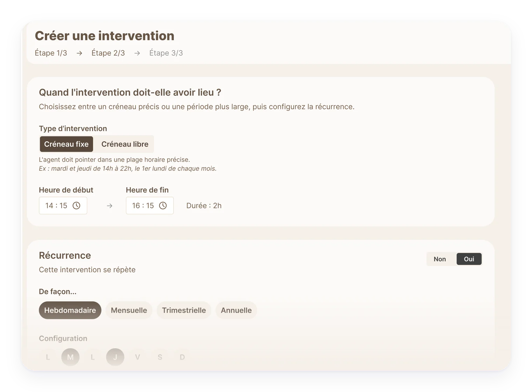The image size is (532, 392).
Task: Toggle the S (samedi) day
Action: pyautogui.click(x=160, y=357)
